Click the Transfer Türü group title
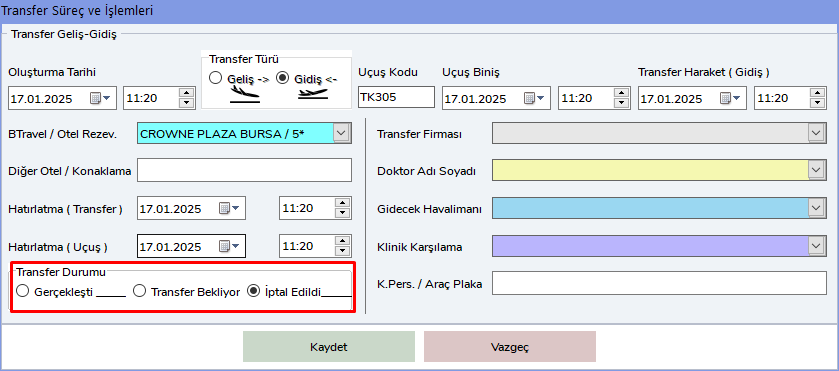The image size is (839, 371). click(243, 59)
